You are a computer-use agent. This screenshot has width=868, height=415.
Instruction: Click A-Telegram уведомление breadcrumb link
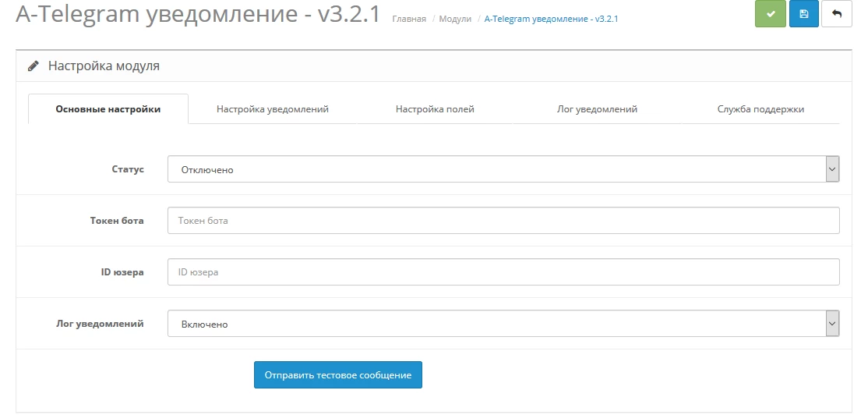pyautogui.click(x=551, y=19)
